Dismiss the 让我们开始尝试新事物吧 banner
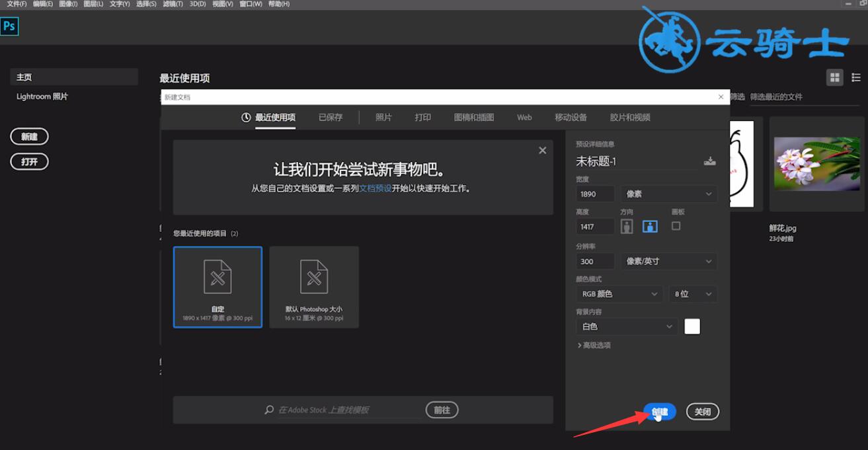 click(x=542, y=151)
